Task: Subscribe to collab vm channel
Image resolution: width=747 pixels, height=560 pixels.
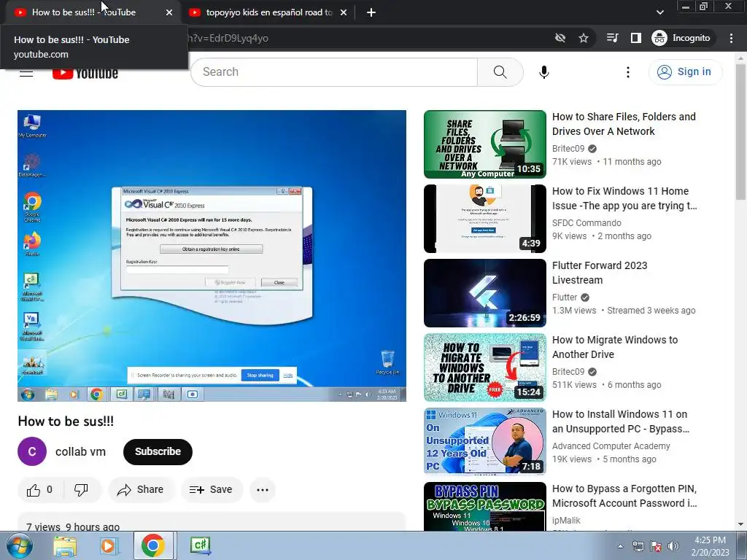Action: point(158,451)
